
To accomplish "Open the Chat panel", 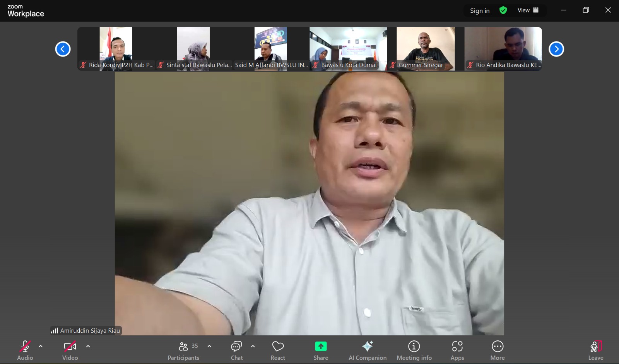I will pyautogui.click(x=236, y=350).
